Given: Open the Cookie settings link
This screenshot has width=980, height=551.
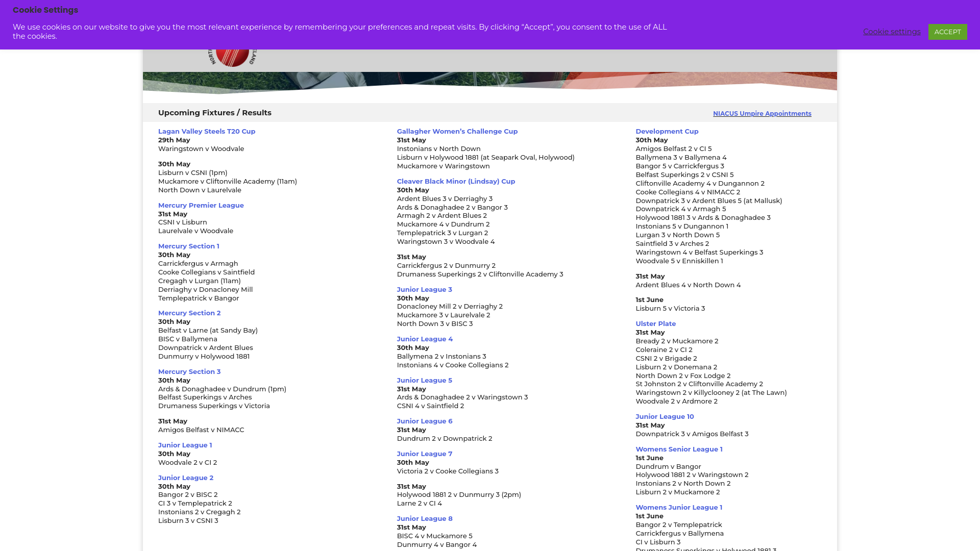Looking at the screenshot, I should coord(892,32).
